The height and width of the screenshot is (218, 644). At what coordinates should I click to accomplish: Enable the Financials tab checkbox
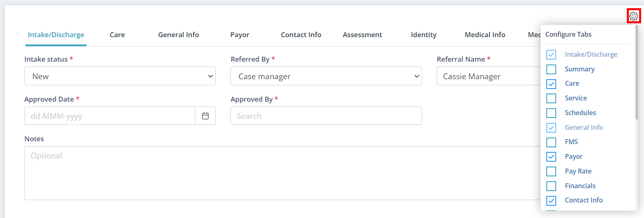pos(551,186)
